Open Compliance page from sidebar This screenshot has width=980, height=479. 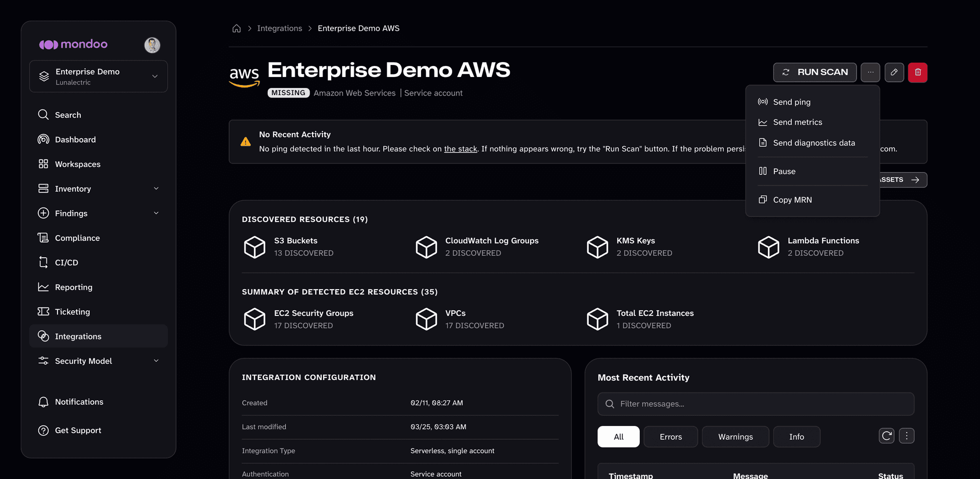pos(99,238)
